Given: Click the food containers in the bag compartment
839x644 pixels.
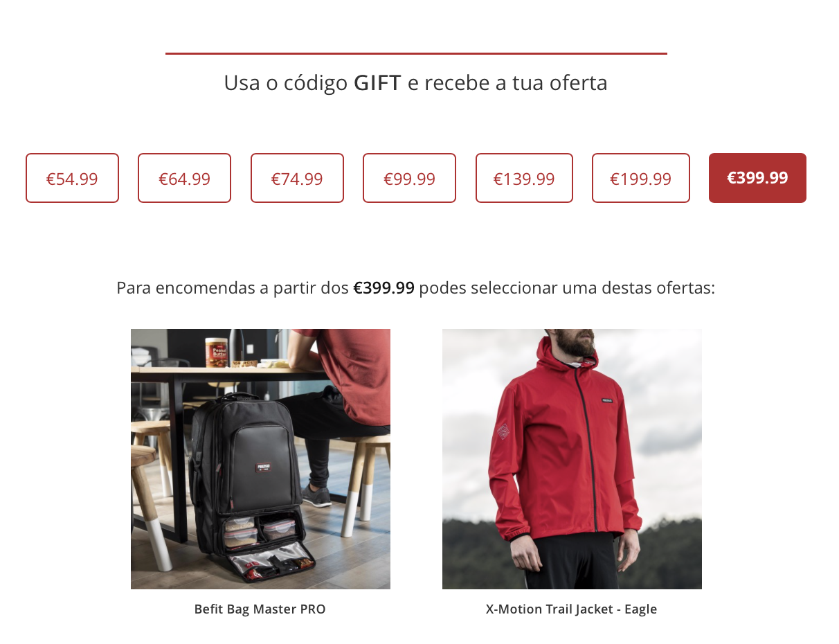Looking at the screenshot, I should 260,532.
